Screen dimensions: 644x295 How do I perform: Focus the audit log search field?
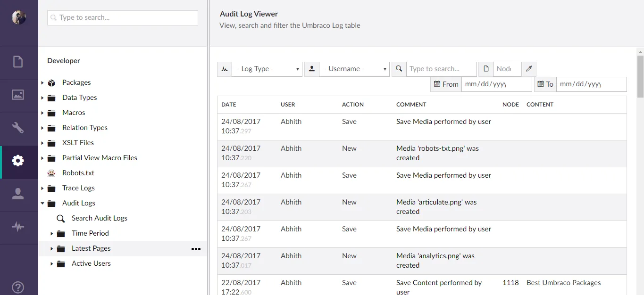point(442,69)
